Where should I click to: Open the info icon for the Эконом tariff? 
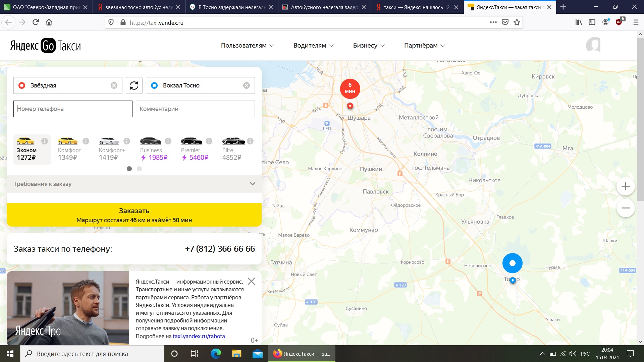(45, 141)
